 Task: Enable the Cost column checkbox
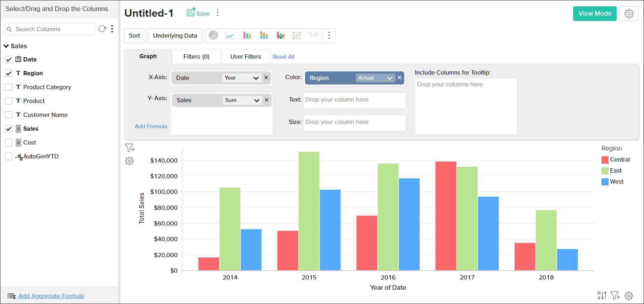pos(9,142)
